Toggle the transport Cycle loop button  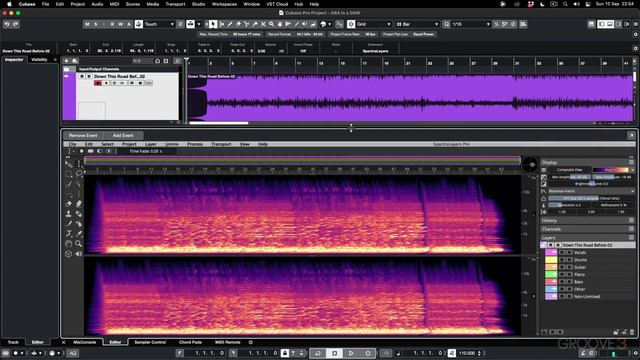click(318, 353)
